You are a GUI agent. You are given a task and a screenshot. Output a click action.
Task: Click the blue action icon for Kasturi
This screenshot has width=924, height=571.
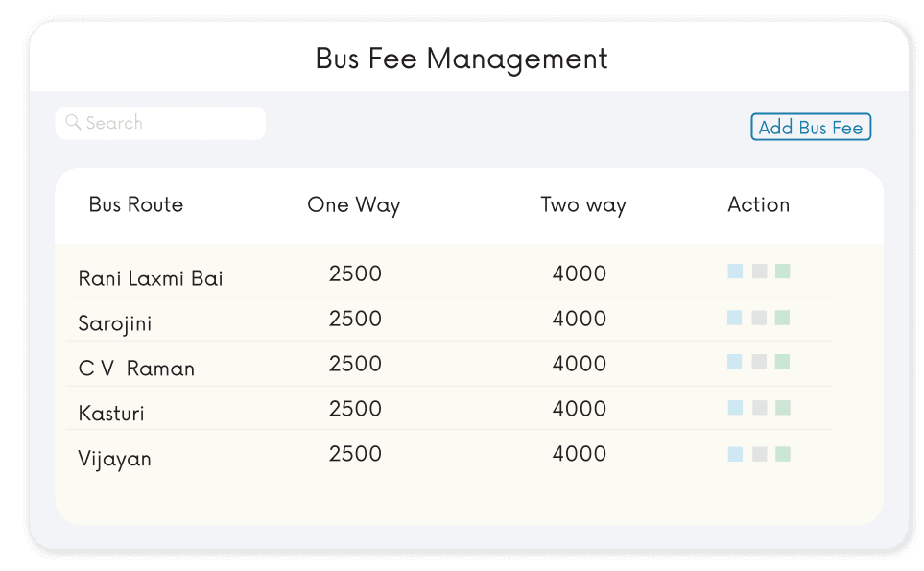(x=735, y=408)
